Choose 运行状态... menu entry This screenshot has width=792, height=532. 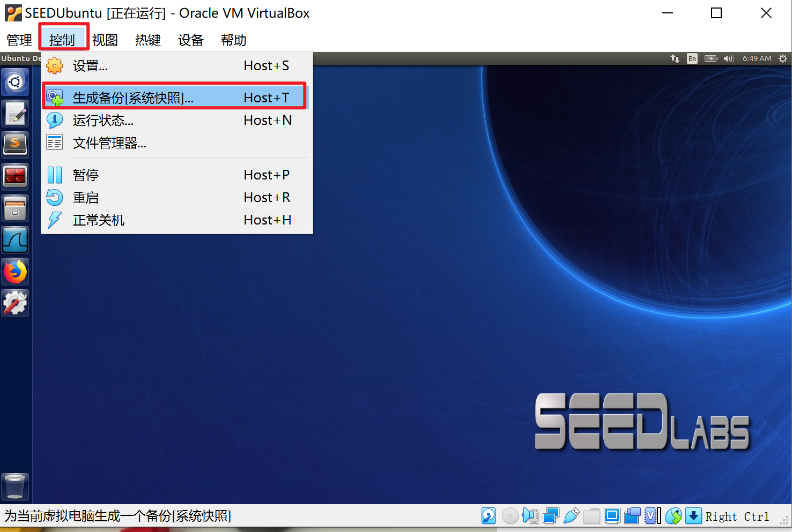click(177, 121)
